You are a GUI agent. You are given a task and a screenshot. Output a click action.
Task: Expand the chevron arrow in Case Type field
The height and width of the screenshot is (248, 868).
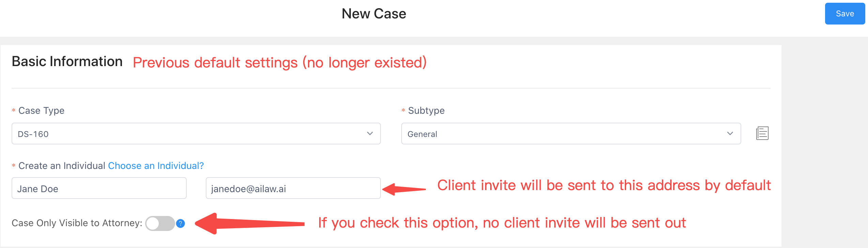tap(370, 134)
